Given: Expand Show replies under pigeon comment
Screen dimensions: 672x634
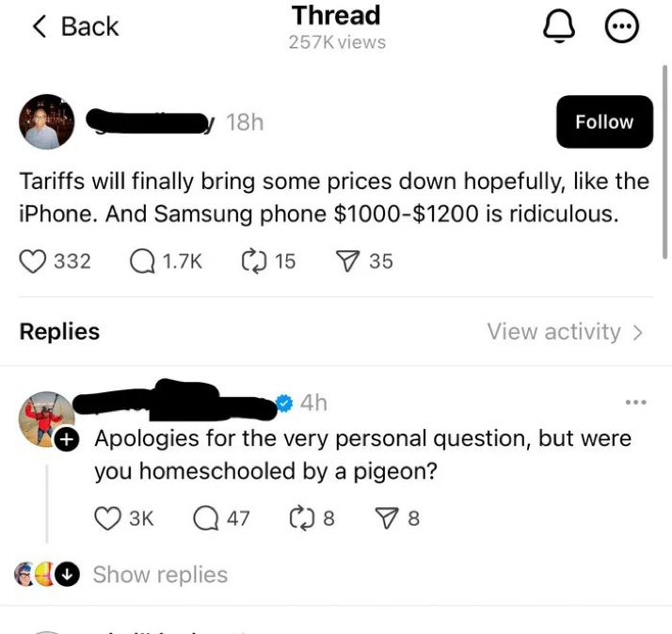Looking at the screenshot, I should pyautogui.click(x=160, y=575).
